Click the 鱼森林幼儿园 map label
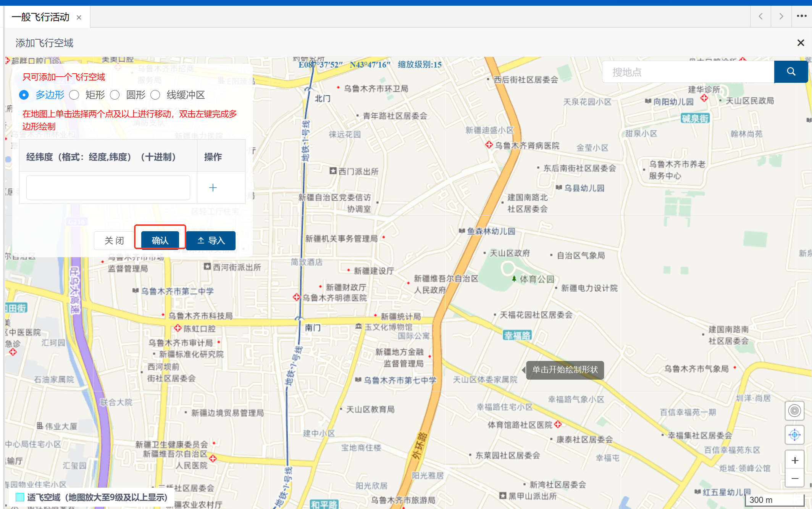The height and width of the screenshot is (509, 812). pos(491,231)
